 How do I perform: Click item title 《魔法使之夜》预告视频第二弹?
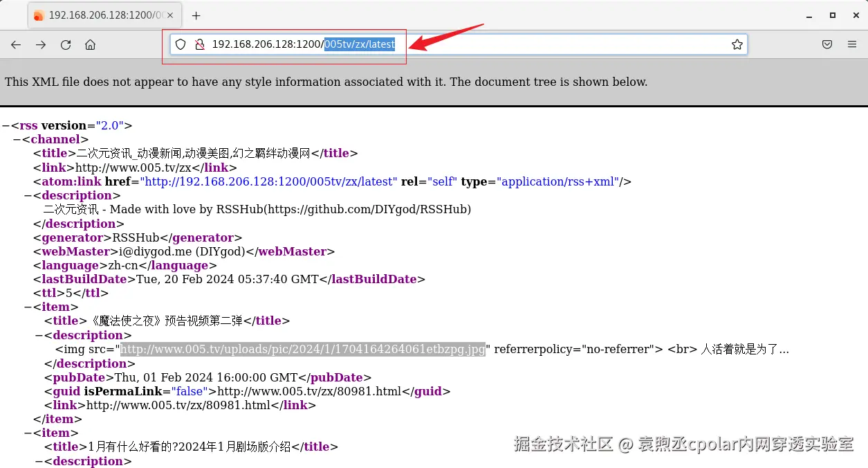tap(167, 321)
